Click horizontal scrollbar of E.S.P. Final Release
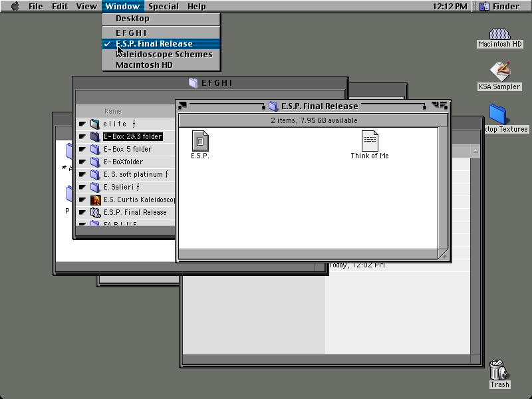Image resolution: width=532 pixels, height=399 pixels. [x=308, y=254]
